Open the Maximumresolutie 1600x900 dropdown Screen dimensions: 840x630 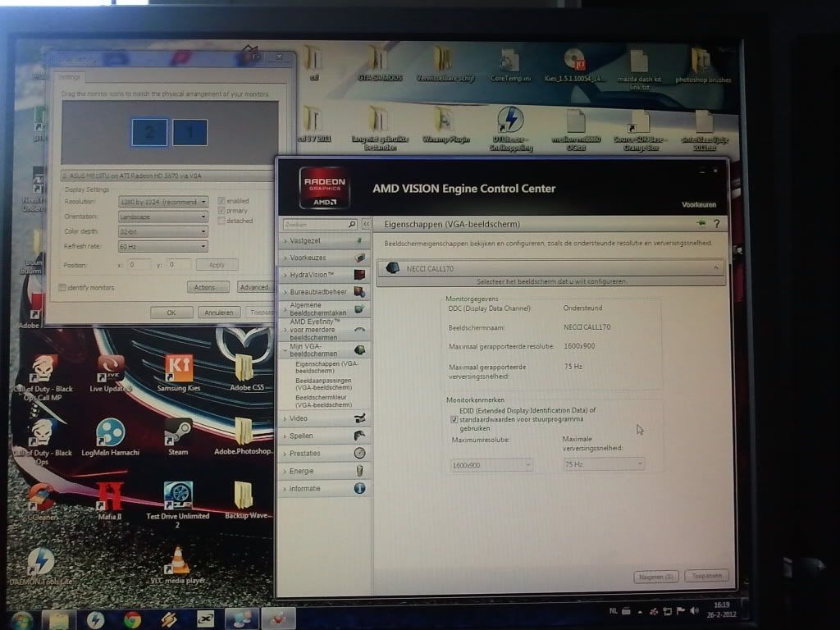click(491, 465)
